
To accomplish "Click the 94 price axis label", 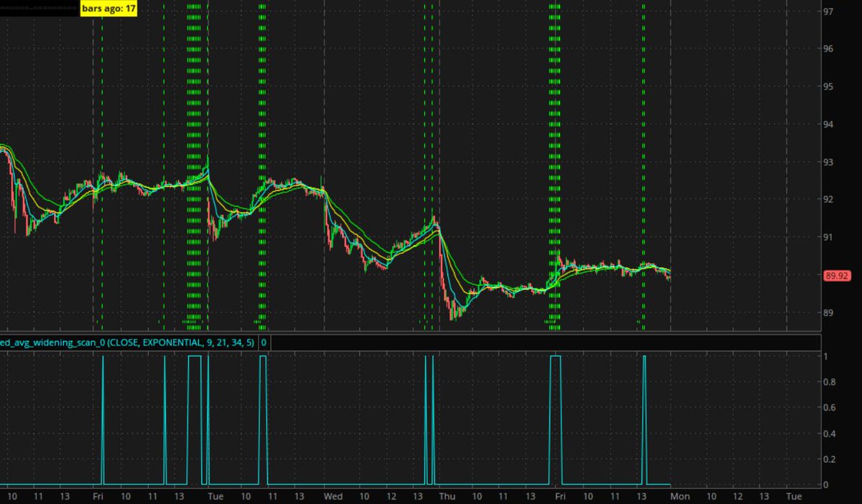I will (828, 124).
